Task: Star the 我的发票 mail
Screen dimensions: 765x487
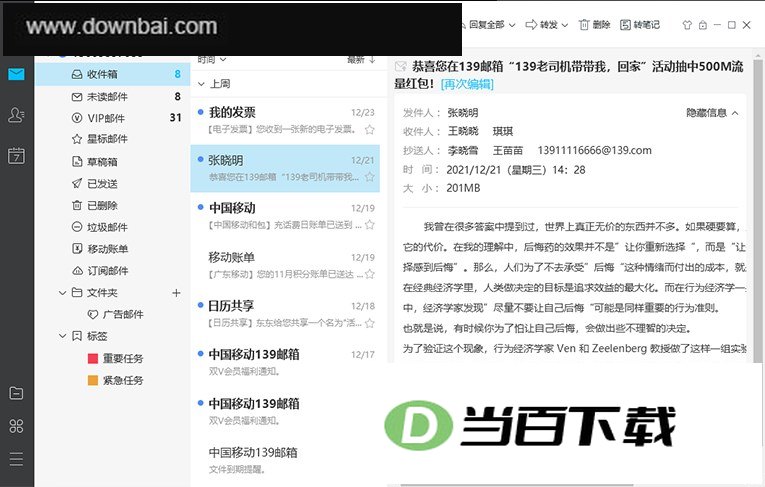Action: [x=370, y=129]
